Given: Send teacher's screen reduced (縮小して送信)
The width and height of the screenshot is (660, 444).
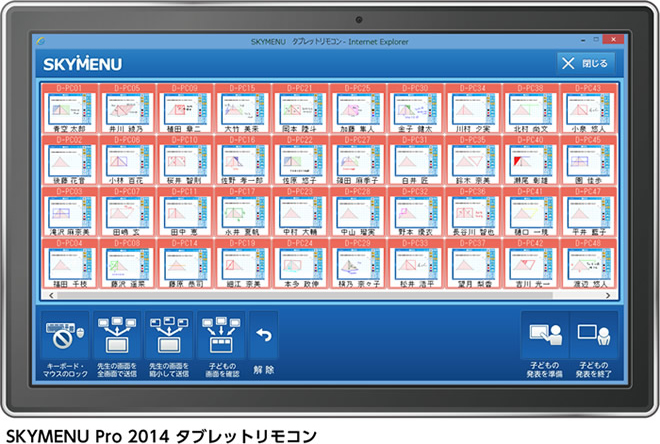Looking at the screenshot, I should pyautogui.click(x=169, y=335).
